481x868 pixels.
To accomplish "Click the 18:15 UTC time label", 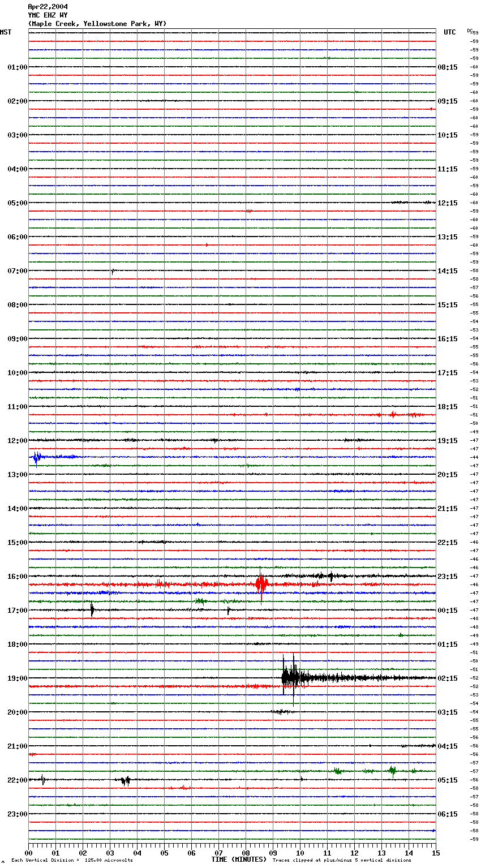I will (x=448, y=407).
